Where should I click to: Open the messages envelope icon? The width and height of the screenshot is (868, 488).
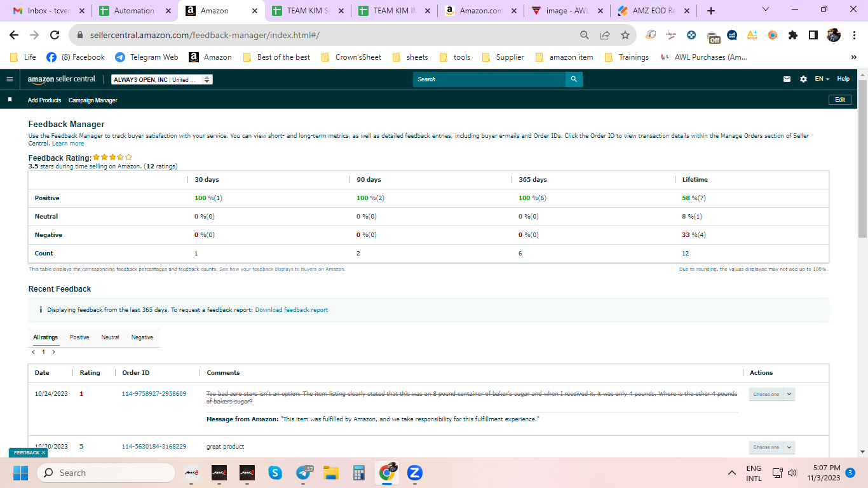(787, 79)
